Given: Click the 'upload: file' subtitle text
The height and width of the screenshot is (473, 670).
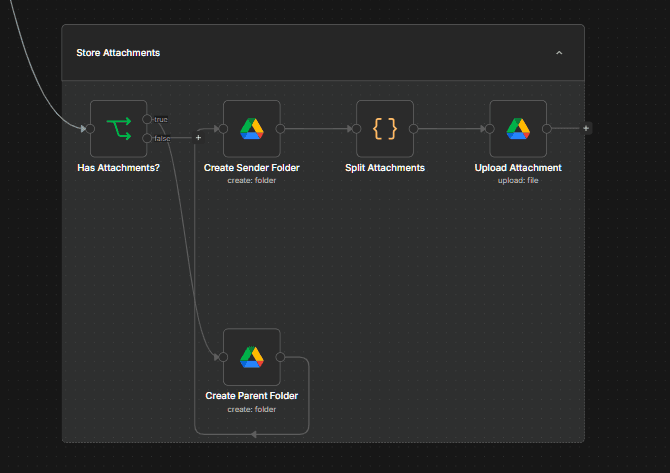Looking at the screenshot, I should click(518, 180).
